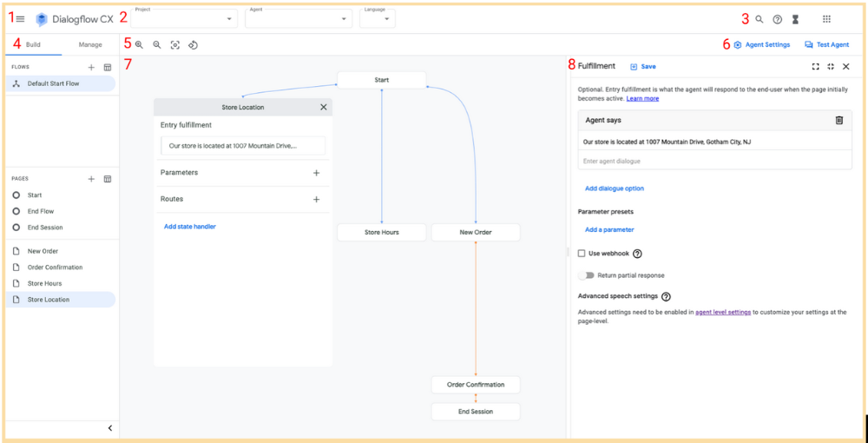
Task: Open the help question mark icon
Action: [778, 19]
